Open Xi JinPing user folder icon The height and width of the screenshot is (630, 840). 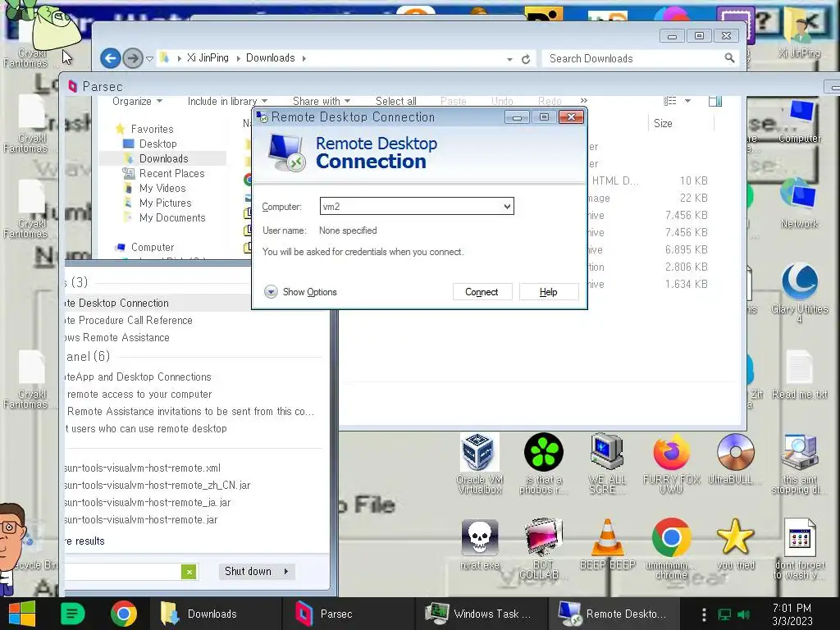pyautogui.click(x=799, y=31)
